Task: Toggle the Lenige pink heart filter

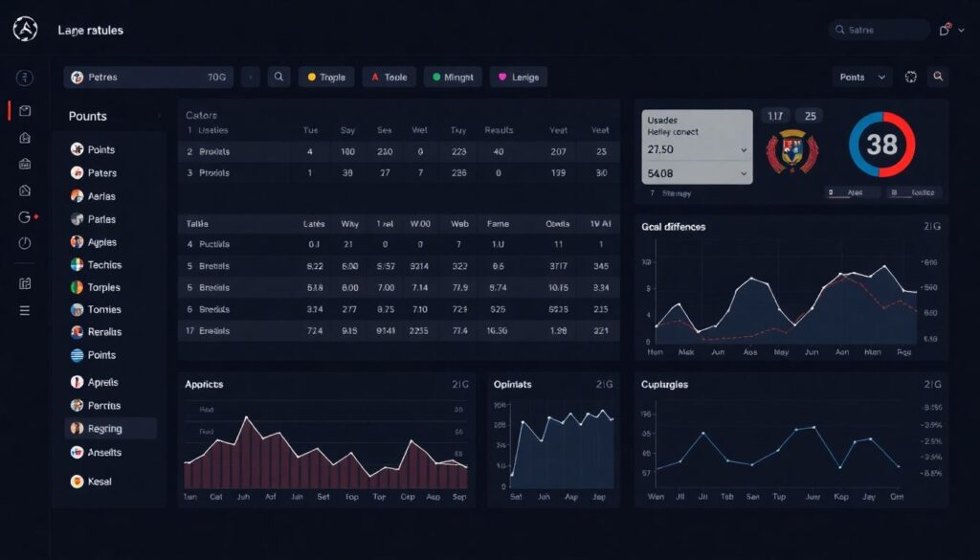Action: tap(518, 78)
